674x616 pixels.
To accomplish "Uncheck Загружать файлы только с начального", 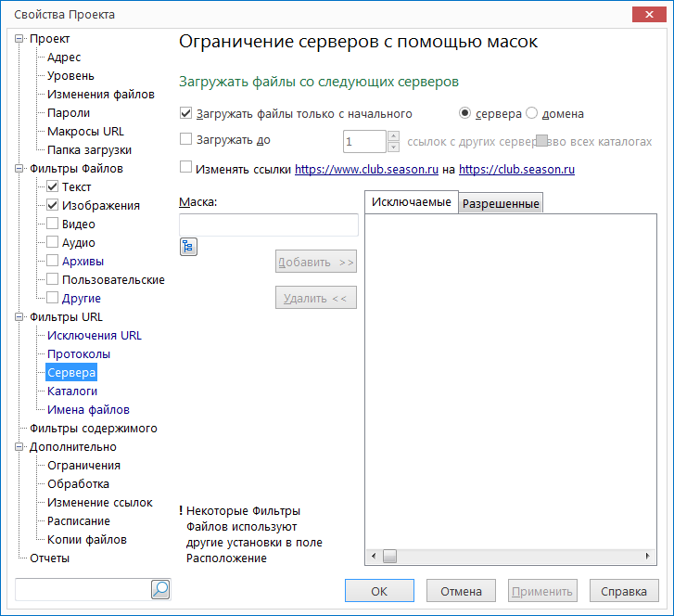I will pyautogui.click(x=185, y=113).
